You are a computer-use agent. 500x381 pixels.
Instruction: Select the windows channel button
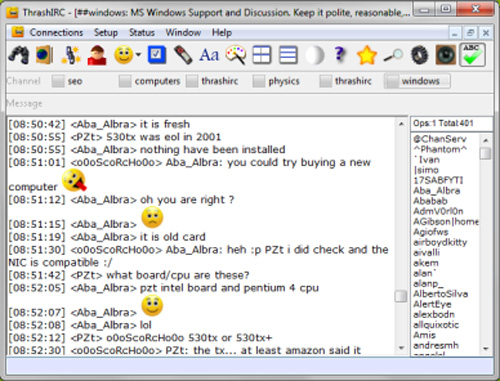coord(417,81)
